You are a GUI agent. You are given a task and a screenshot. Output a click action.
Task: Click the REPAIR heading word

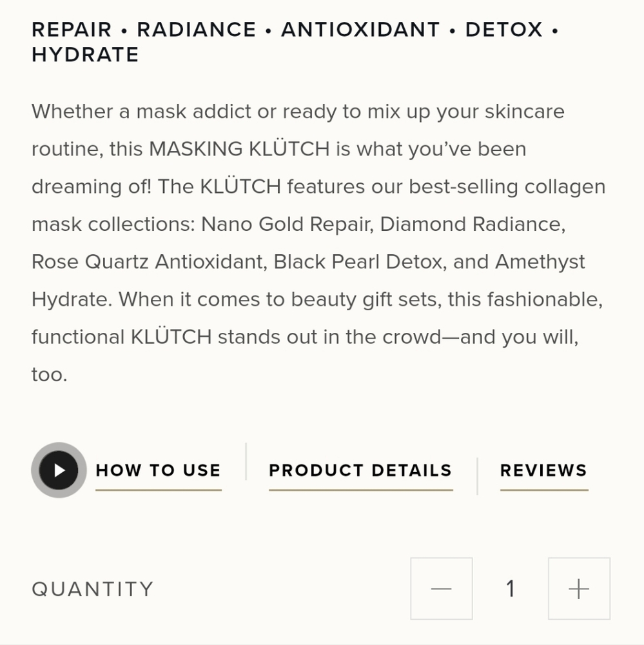[x=72, y=30]
